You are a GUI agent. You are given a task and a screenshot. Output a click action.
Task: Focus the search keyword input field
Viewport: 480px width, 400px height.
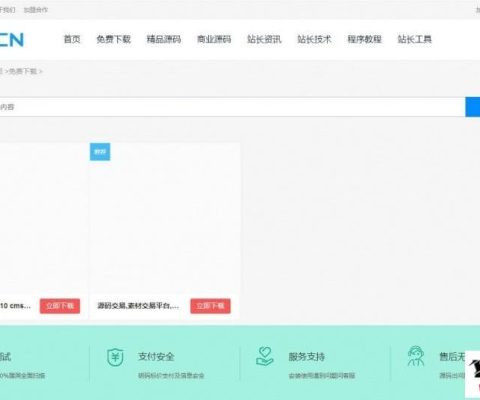(x=232, y=107)
